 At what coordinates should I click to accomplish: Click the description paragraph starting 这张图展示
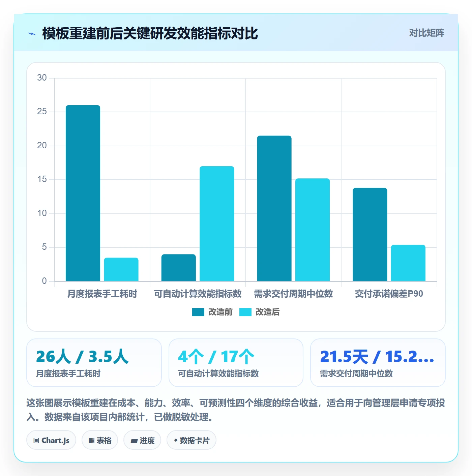pyautogui.click(x=236, y=410)
